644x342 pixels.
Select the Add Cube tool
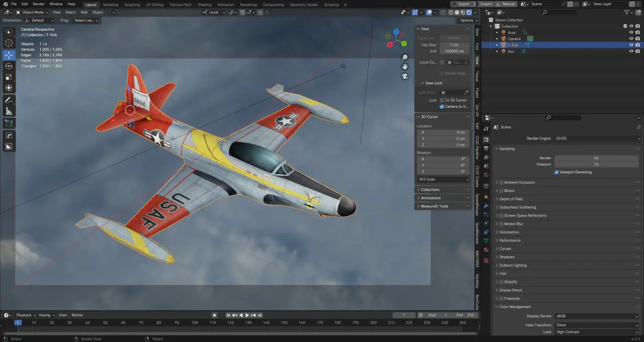[9, 124]
